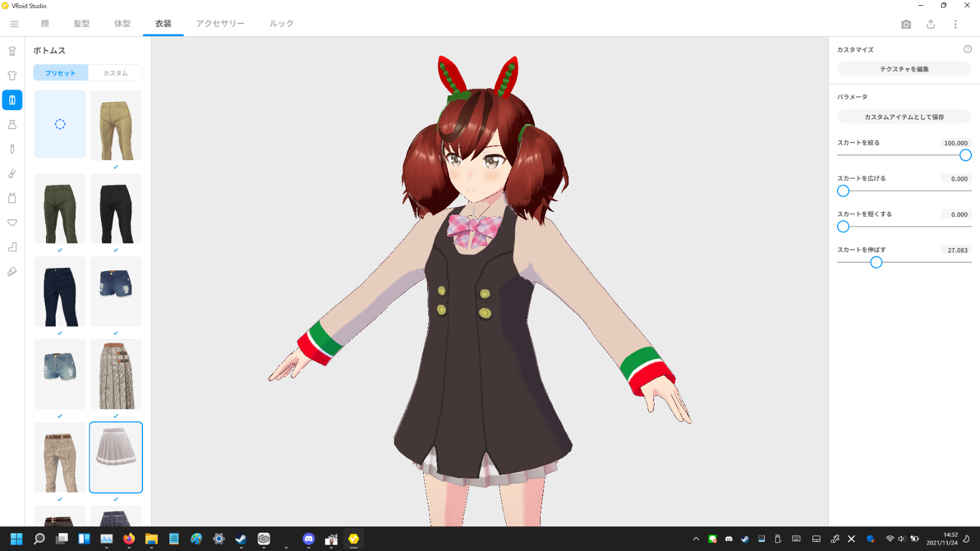Select the inner top (camisole) category icon
Screen dimensions: 980x551
click(12, 198)
